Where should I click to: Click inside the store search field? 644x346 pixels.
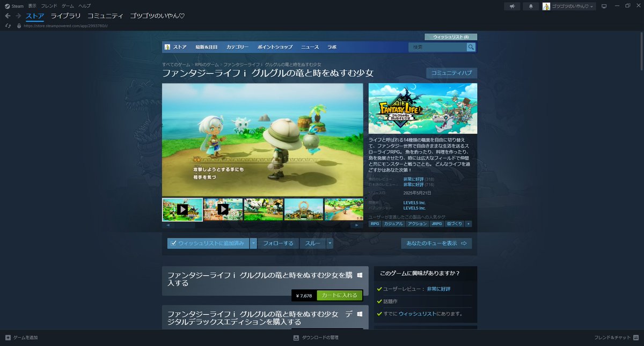click(437, 47)
